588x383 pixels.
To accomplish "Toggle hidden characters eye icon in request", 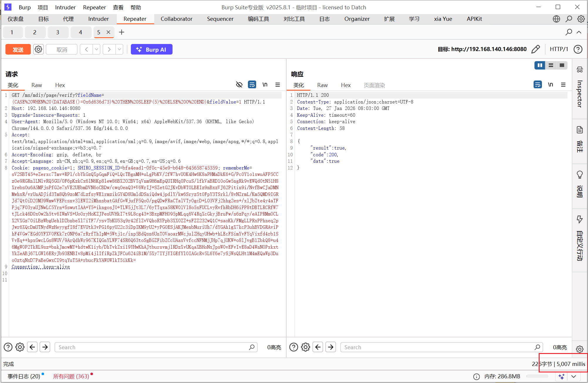I will 239,85.
